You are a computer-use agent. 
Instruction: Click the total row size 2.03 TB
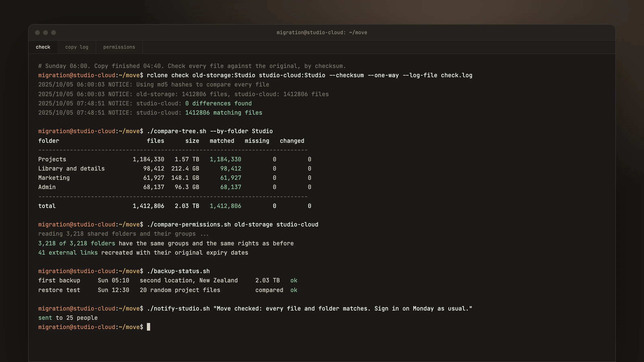coord(187,206)
